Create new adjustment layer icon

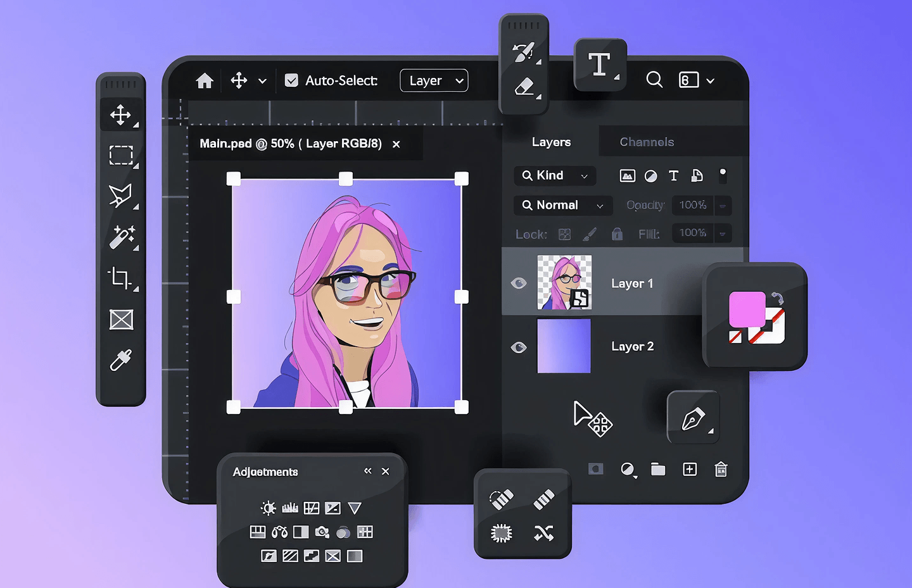628,470
